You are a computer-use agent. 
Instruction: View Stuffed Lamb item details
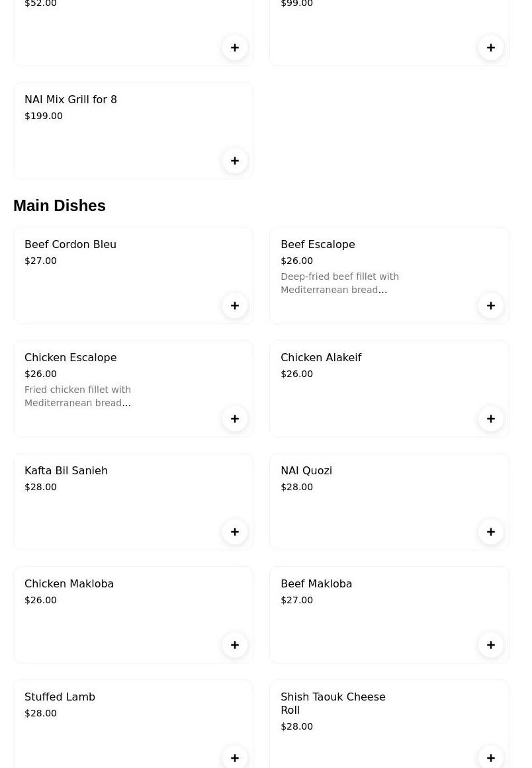[x=60, y=697]
